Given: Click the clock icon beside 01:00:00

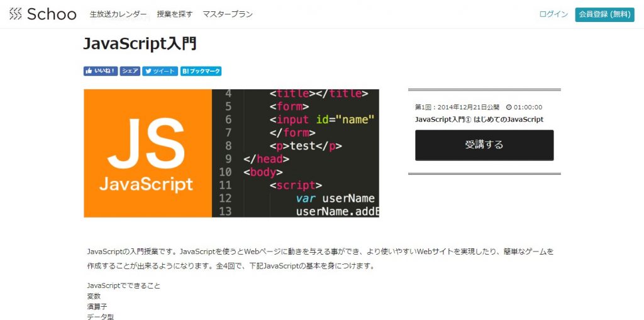Looking at the screenshot, I should 509,108.
